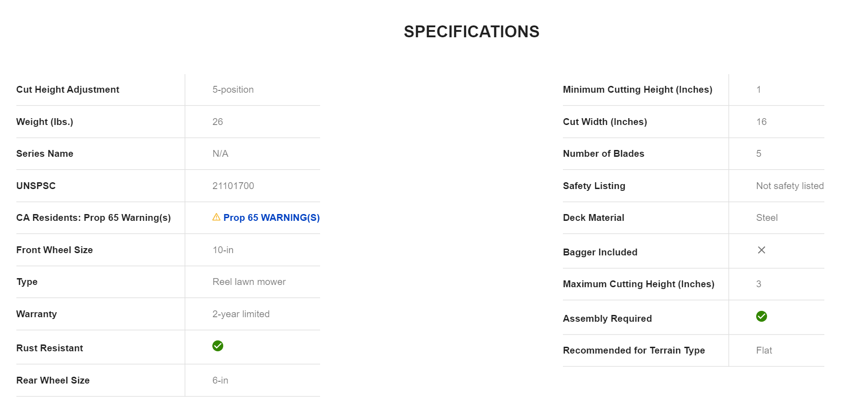This screenshot has width=868, height=404.
Task: Click the Recommended for Terrain Type label
Action: (633, 350)
